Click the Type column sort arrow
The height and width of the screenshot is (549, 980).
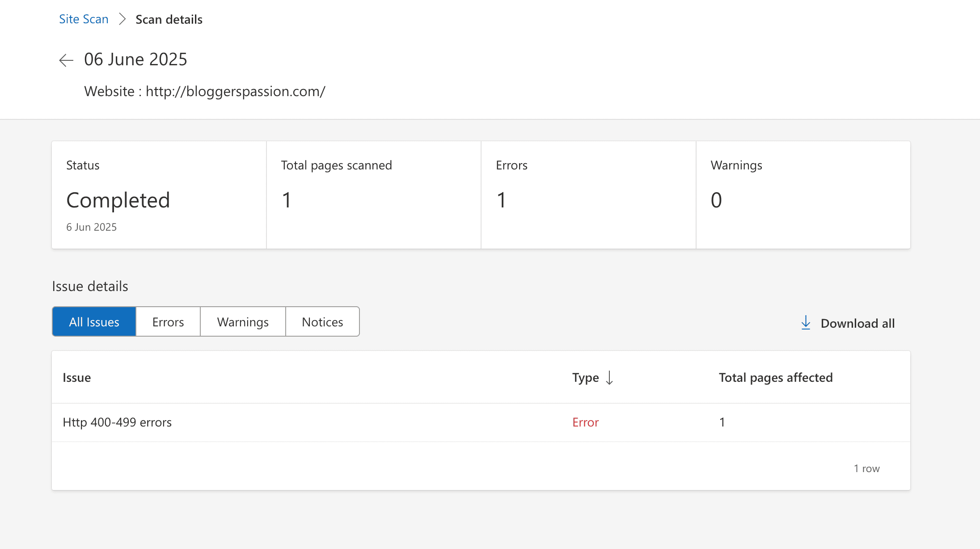[609, 378]
